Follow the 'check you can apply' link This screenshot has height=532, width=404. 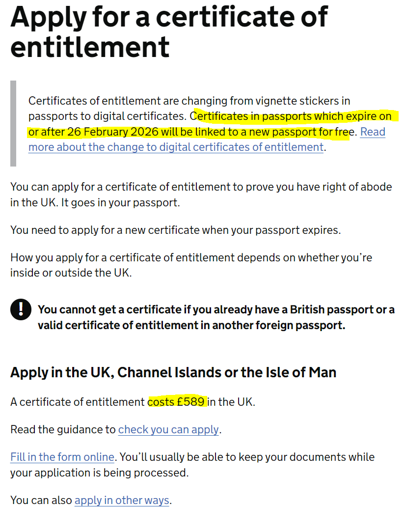tap(168, 429)
